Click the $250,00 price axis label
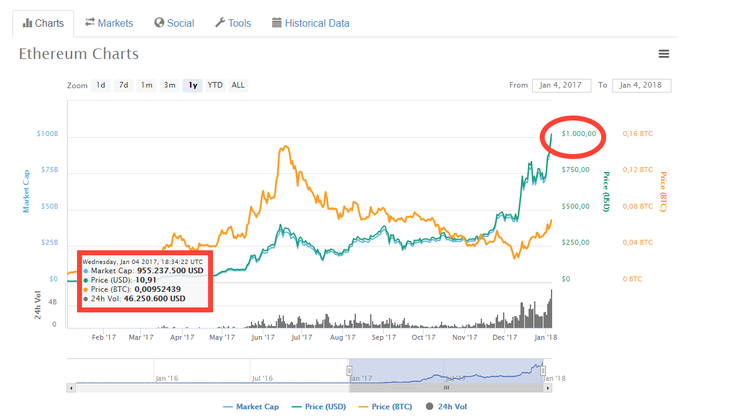Screen dimensions: 736x418 (x=575, y=243)
